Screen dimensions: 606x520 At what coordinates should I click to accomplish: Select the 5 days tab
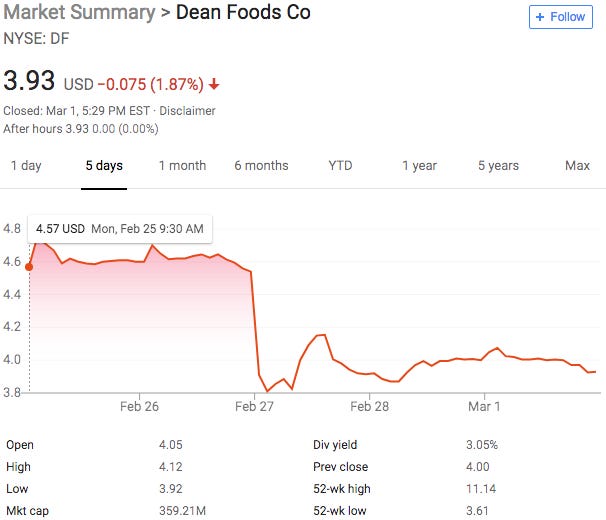tap(104, 166)
